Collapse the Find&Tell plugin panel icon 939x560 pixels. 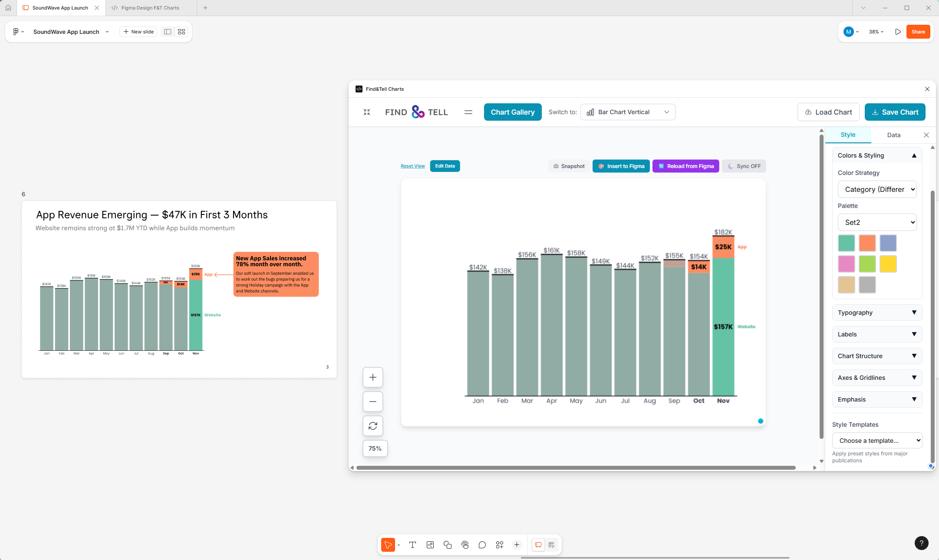367,112
